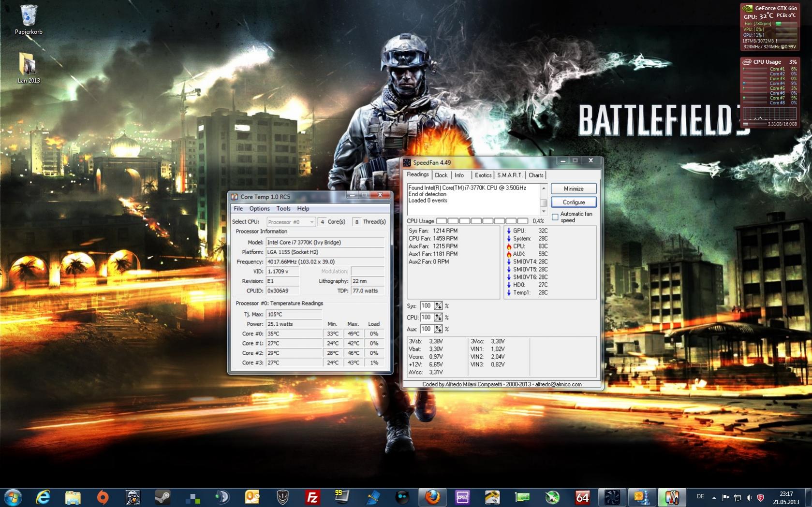This screenshot has width=812, height=507.
Task: Open Windows Explorer from the taskbar
Action: (73, 497)
